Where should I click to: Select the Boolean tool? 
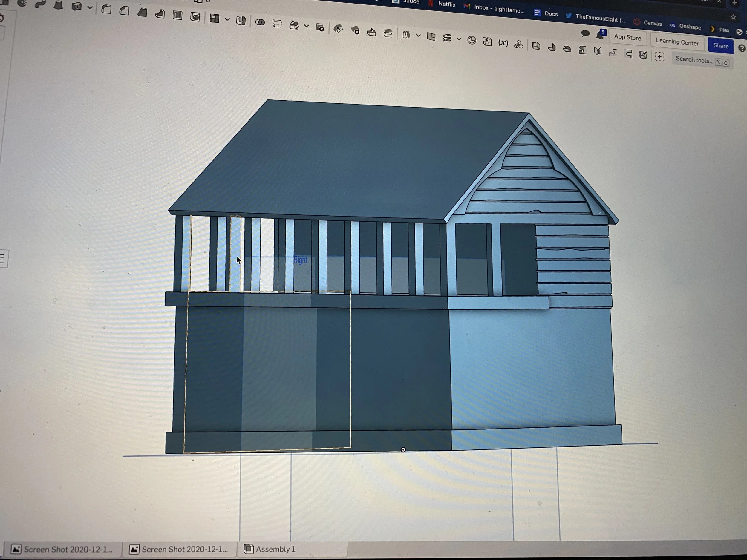(260, 22)
